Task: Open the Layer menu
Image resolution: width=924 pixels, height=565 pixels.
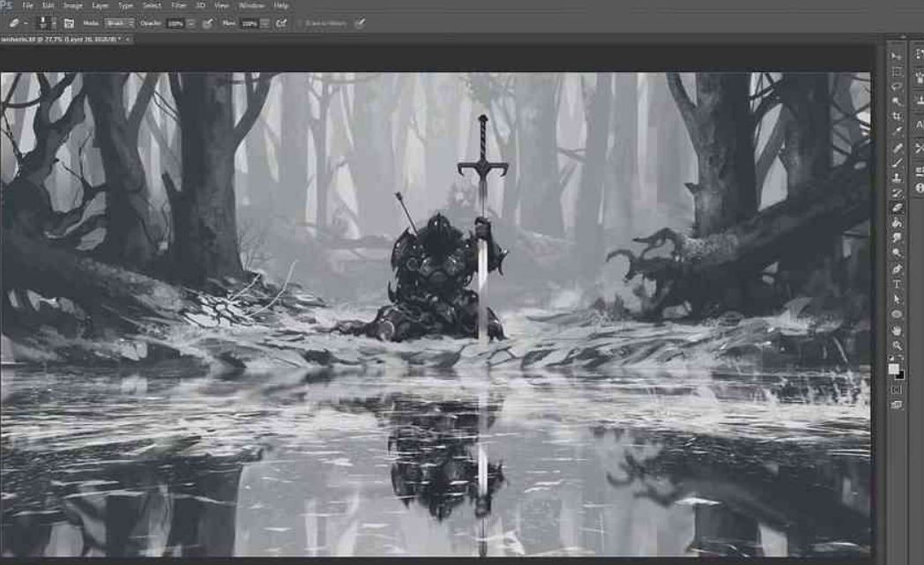Action: (x=100, y=5)
